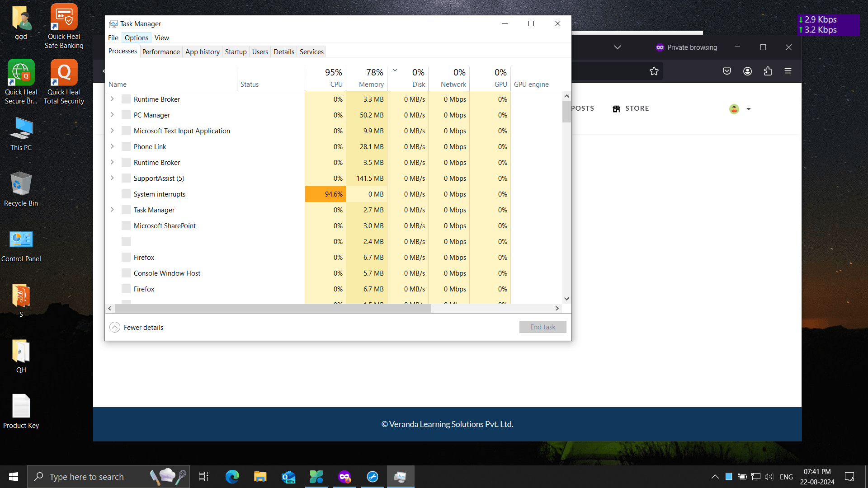This screenshot has width=868, height=488.
Task: Open the View menu in Task Manager
Action: click(x=161, y=38)
